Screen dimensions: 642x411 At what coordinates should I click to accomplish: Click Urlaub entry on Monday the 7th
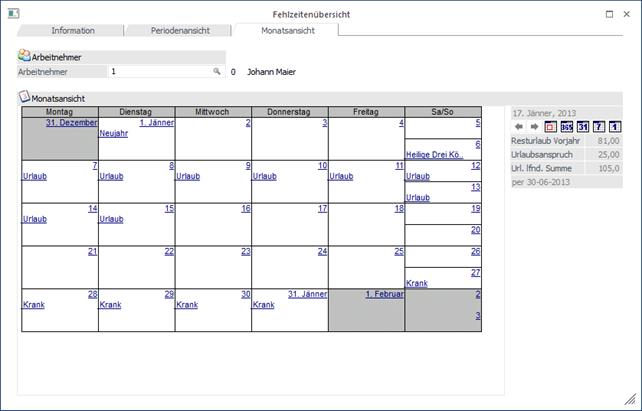point(35,176)
